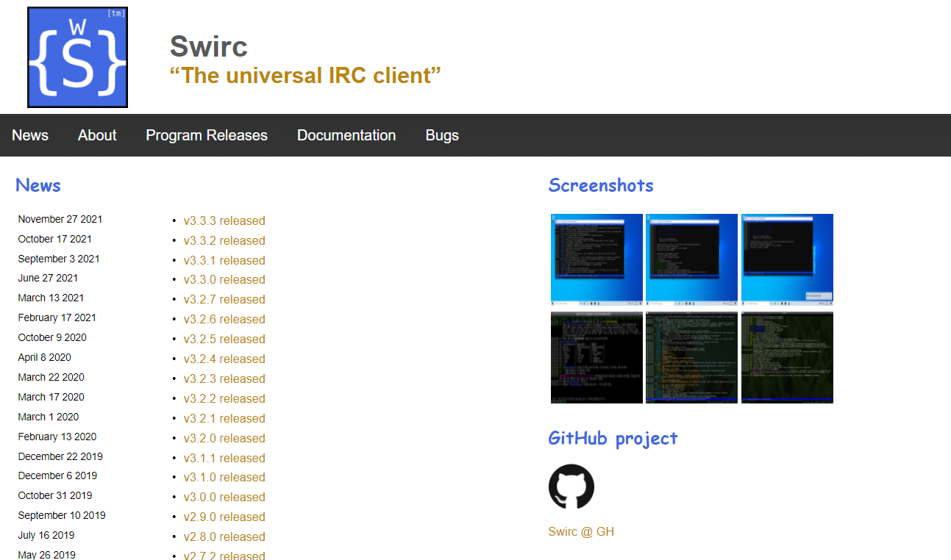The width and height of the screenshot is (951, 560).
Task: Open the v3.3.0 released link
Action: [224, 279]
